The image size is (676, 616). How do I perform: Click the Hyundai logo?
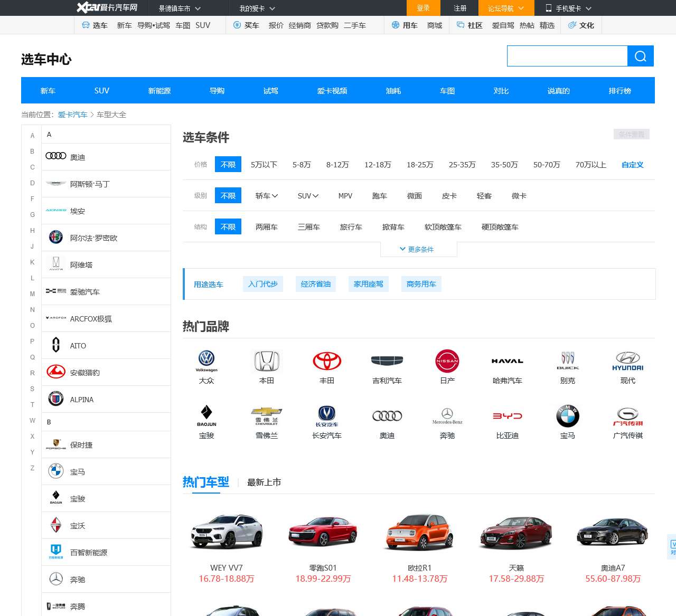pos(628,361)
